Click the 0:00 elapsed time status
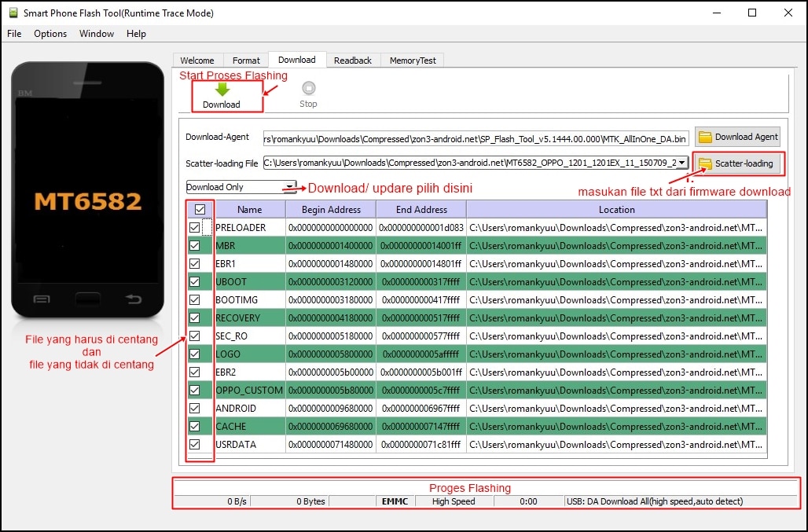This screenshot has width=808, height=532. pos(529,501)
